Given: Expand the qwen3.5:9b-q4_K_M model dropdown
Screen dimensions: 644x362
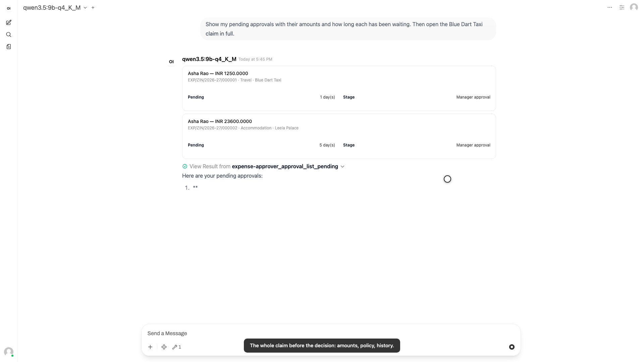Looking at the screenshot, I should click(55, 7).
